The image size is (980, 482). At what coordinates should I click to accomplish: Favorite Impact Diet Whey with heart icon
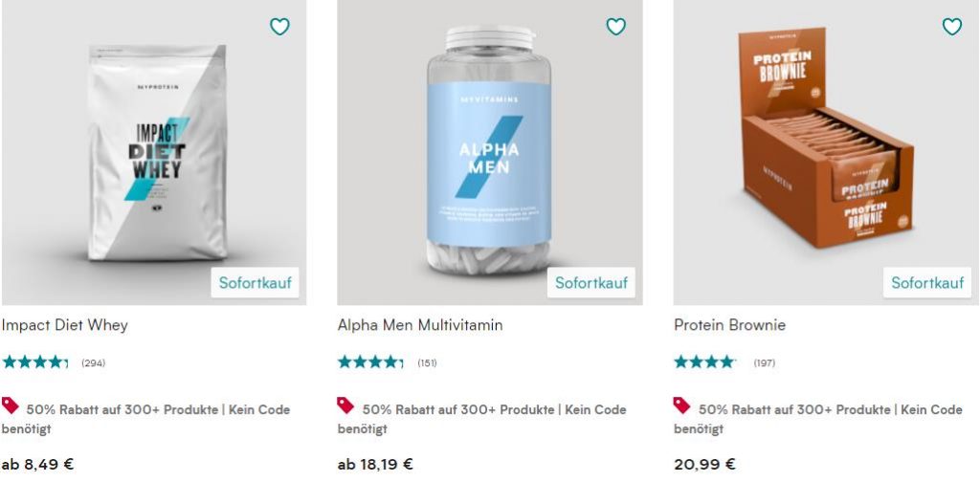279,27
